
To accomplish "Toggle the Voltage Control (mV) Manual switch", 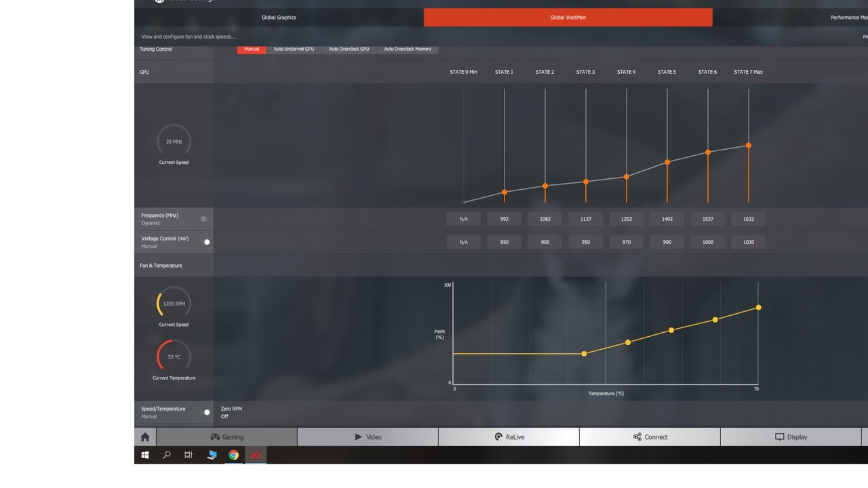I will point(205,242).
